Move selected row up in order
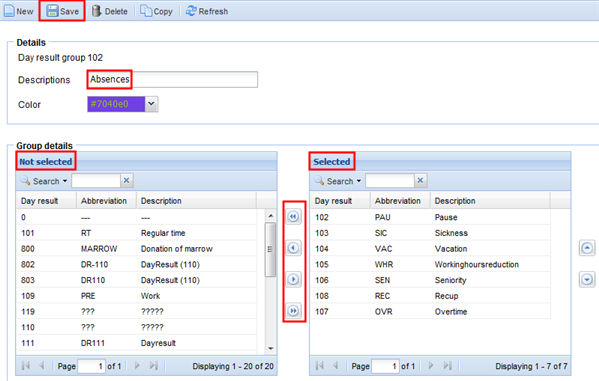599x381 pixels. (x=587, y=248)
